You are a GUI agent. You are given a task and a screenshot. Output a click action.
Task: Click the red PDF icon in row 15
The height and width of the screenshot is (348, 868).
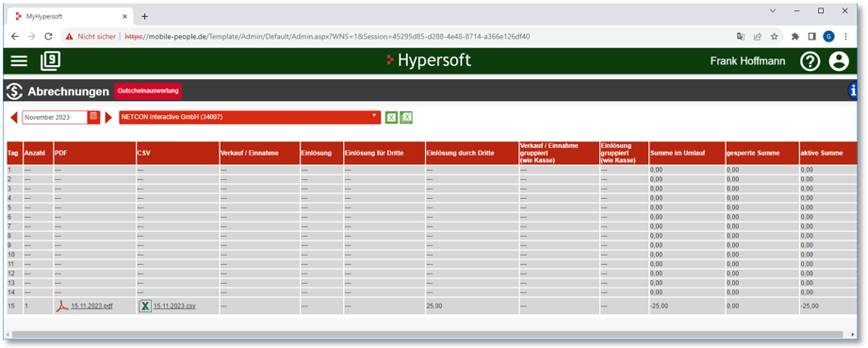click(x=62, y=306)
